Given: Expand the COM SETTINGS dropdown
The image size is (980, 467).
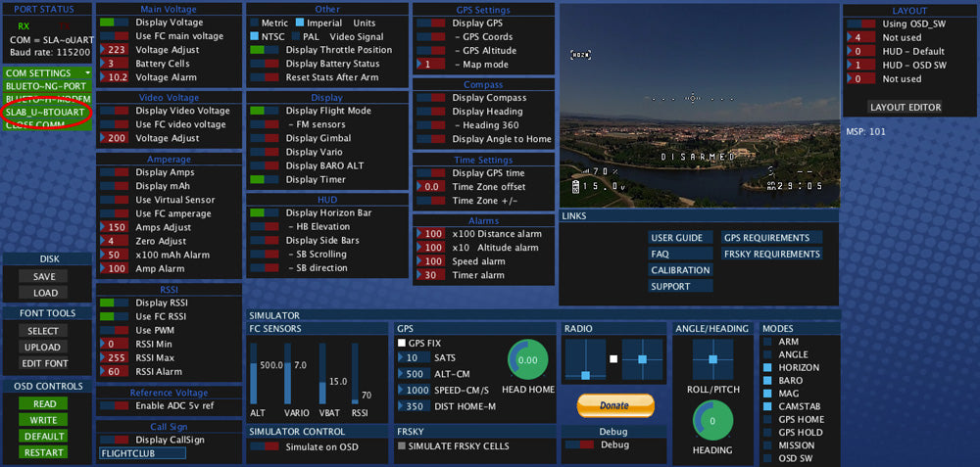Looking at the screenshot, I should [47, 73].
